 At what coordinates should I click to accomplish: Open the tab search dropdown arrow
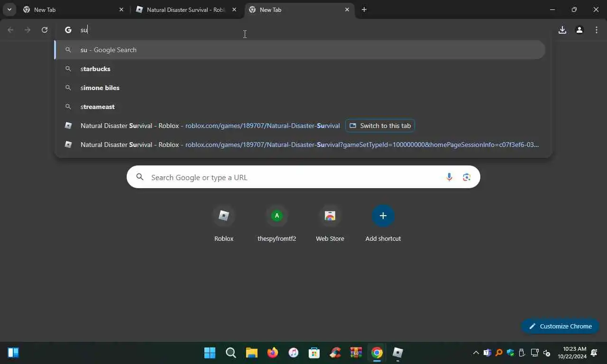[x=9, y=9]
